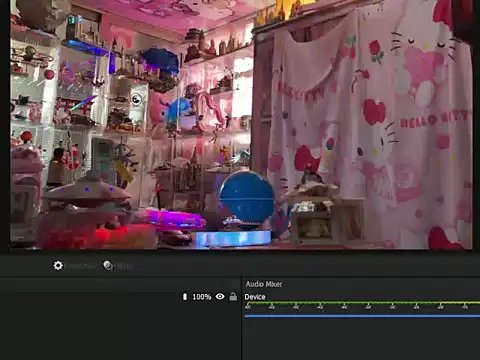Image resolution: width=480 pixels, height=360 pixels.
Task: Open source Properties via the gear icon
Action: tap(58, 266)
